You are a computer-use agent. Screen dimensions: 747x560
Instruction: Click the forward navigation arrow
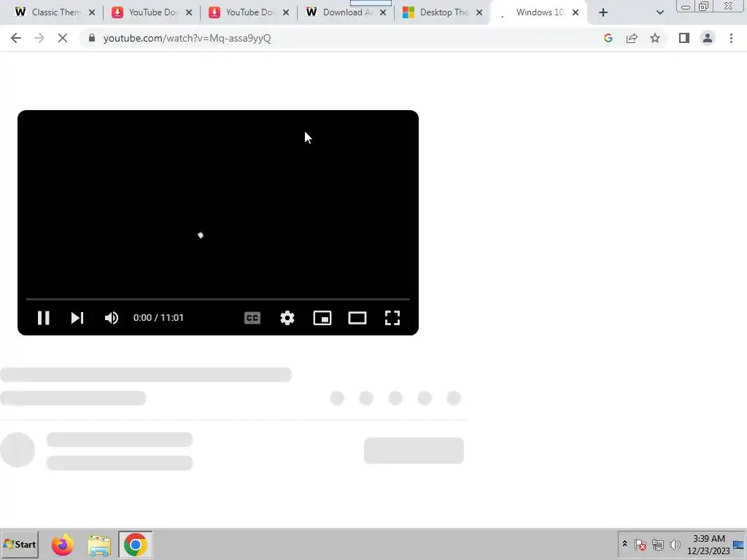[x=39, y=38]
